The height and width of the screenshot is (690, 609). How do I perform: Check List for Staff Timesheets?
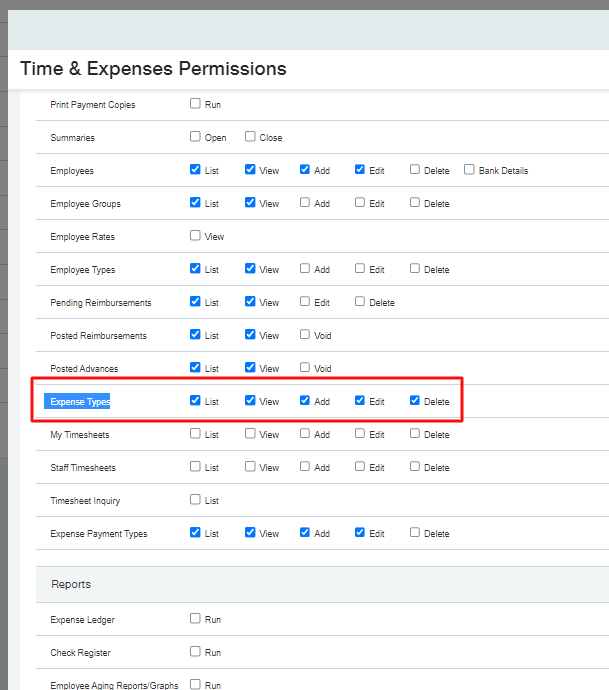195,466
